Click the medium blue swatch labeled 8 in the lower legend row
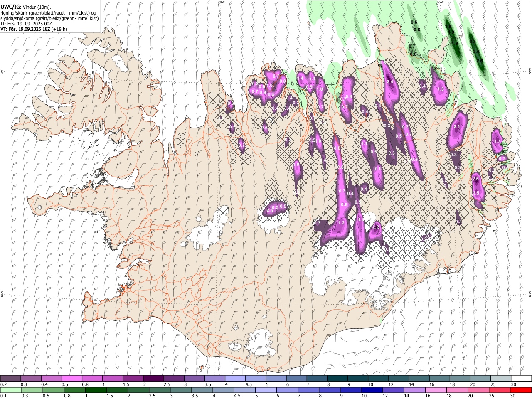This screenshot has height=399, width=532. point(330,390)
